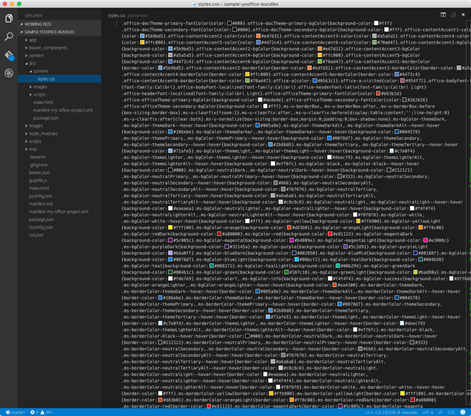This screenshot has height=416, width=471.
Task: Close the styles.css editor using the X icon
Action: tap(463, 15)
